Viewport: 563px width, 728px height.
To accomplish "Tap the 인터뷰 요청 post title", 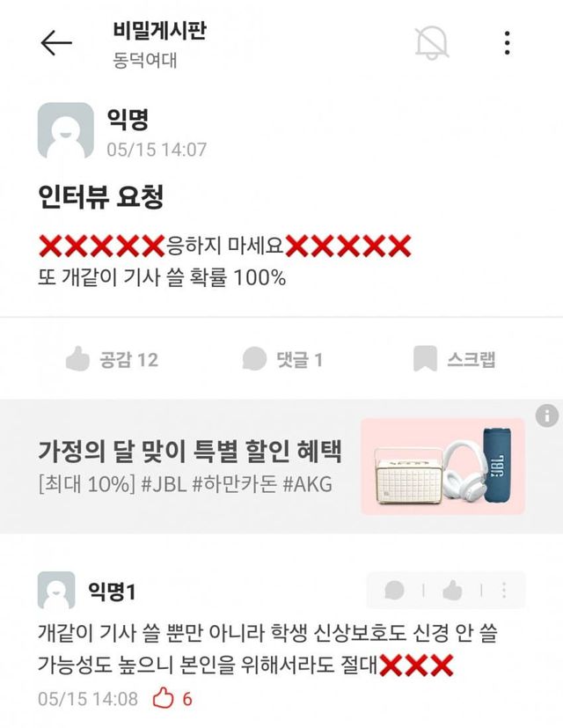I will pos(100,197).
